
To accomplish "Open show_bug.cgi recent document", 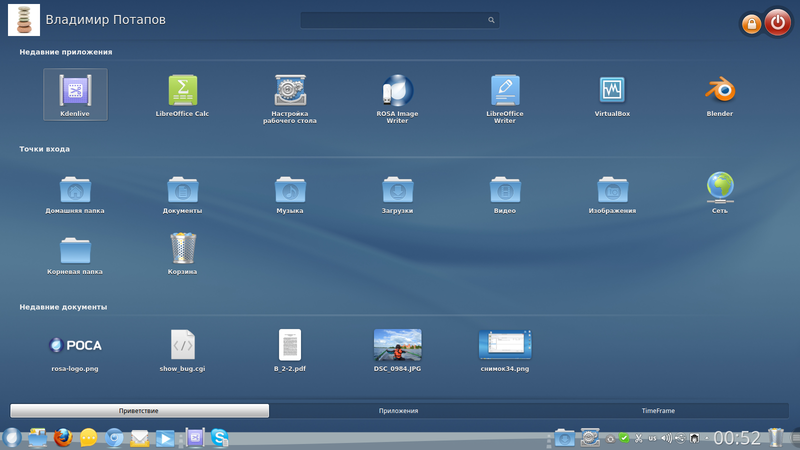I will point(182,351).
